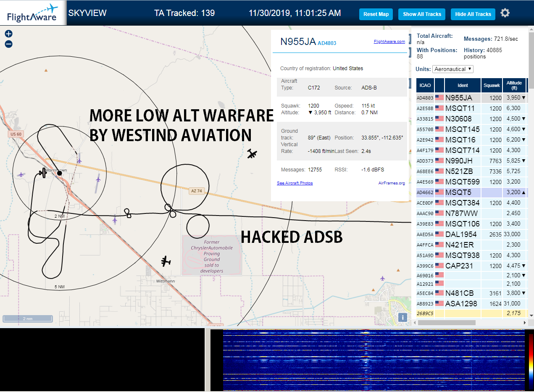Select the MSQT938 aircraft row
The height and width of the screenshot is (392, 534).
471,255
